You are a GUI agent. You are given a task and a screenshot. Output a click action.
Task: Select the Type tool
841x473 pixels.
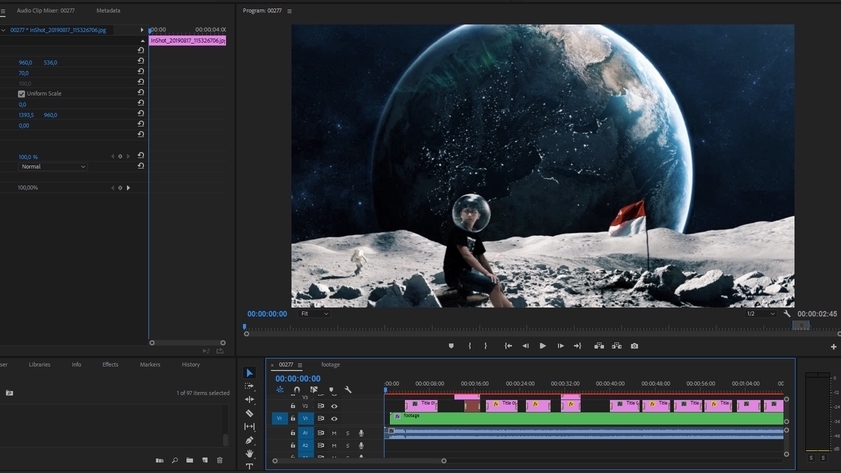249,467
